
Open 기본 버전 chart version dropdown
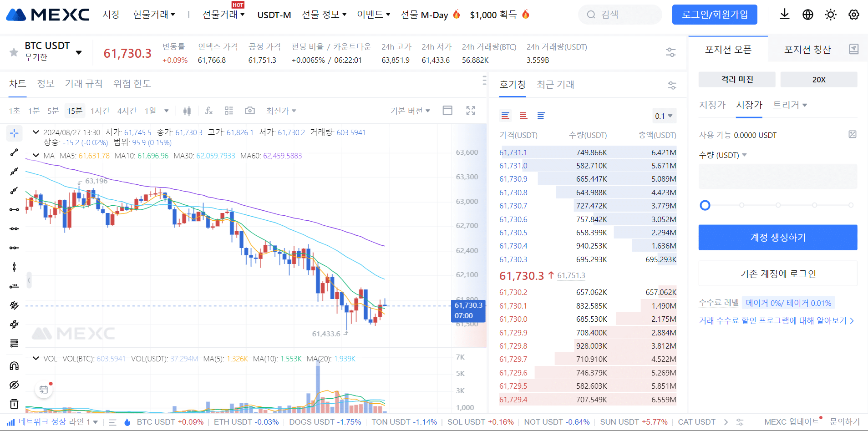(410, 111)
